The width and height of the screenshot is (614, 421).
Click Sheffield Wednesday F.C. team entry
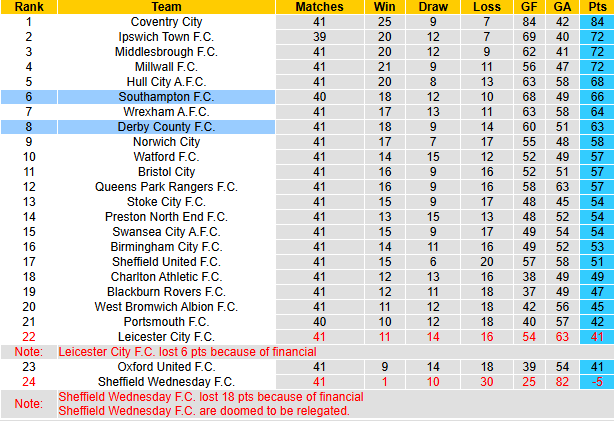coord(166,382)
